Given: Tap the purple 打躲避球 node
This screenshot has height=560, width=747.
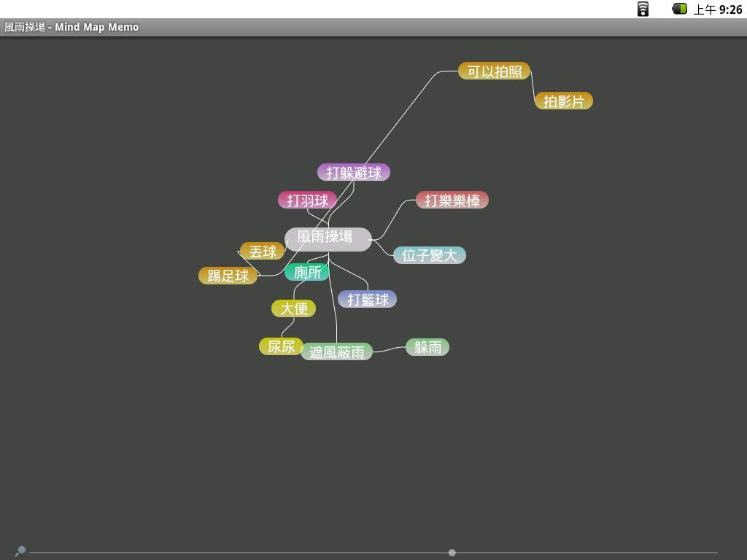Looking at the screenshot, I should [354, 173].
